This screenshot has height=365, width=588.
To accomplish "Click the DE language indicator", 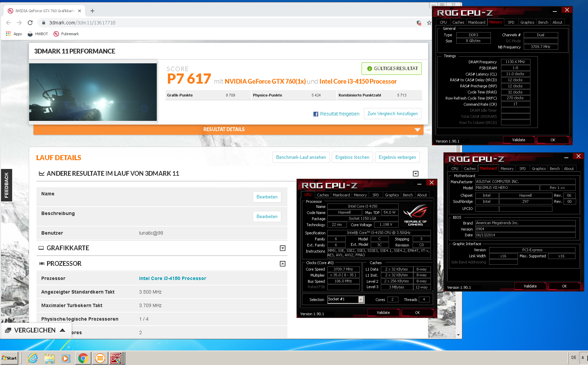I will pyautogui.click(x=574, y=358).
